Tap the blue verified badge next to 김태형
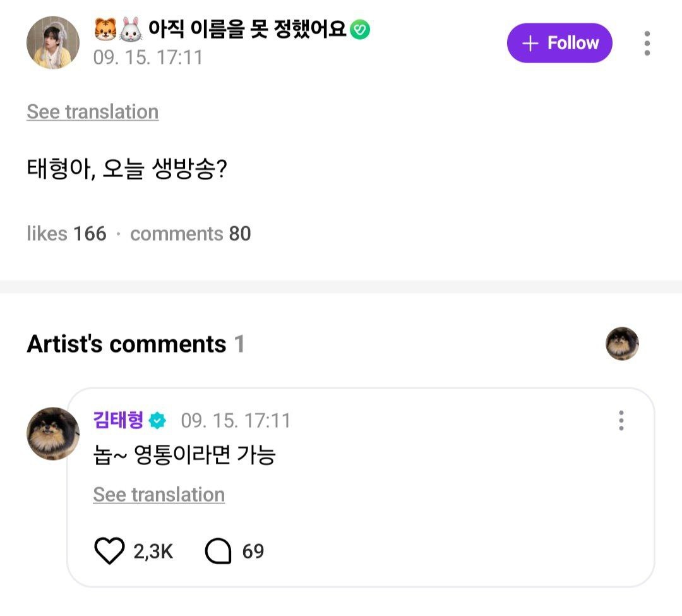The image size is (682, 616). [157, 420]
